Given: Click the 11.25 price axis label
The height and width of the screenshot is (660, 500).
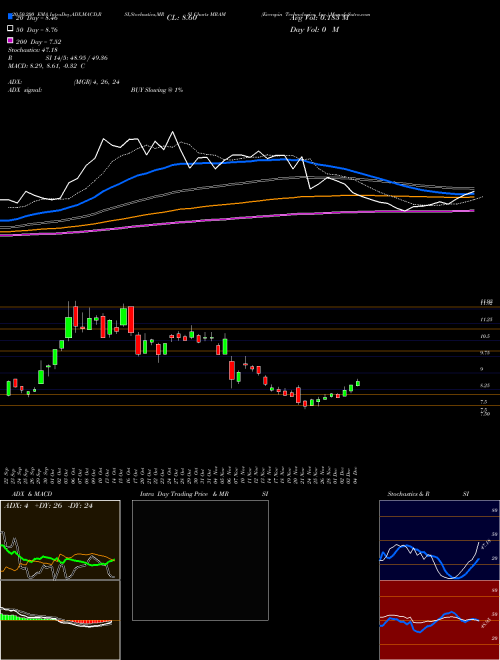Looking at the screenshot, I should pyautogui.click(x=486, y=320).
